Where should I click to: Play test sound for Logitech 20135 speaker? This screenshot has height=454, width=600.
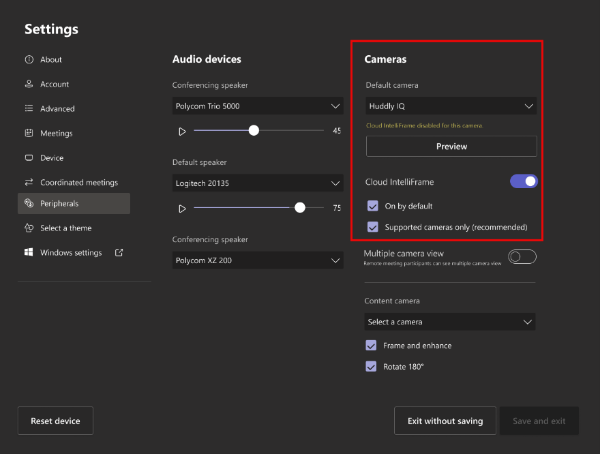click(x=182, y=208)
